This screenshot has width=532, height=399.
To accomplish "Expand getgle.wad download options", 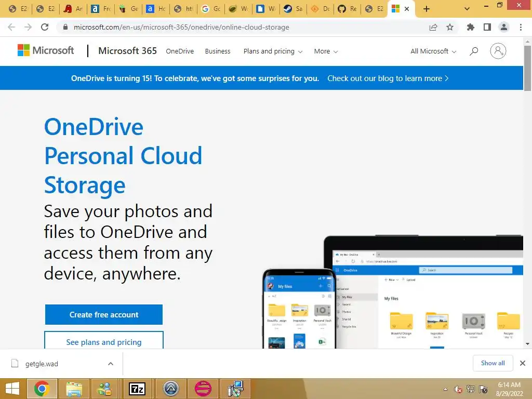I will pyautogui.click(x=111, y=364).
